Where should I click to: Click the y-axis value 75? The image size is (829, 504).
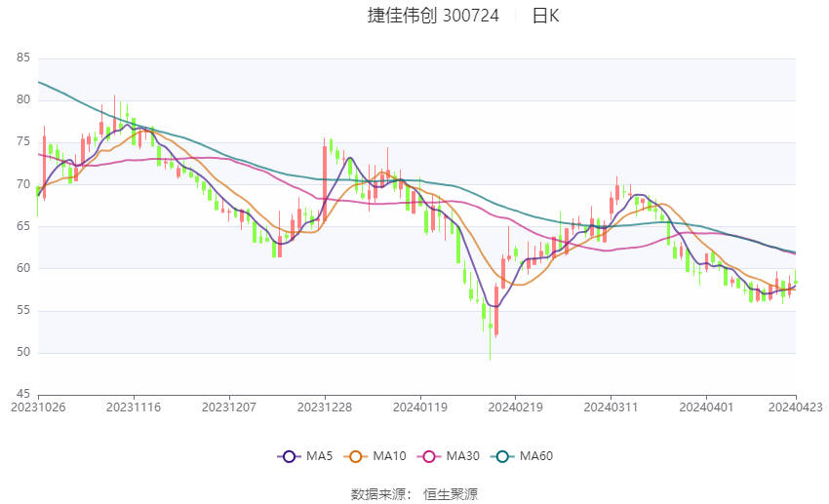coord(23,141)
